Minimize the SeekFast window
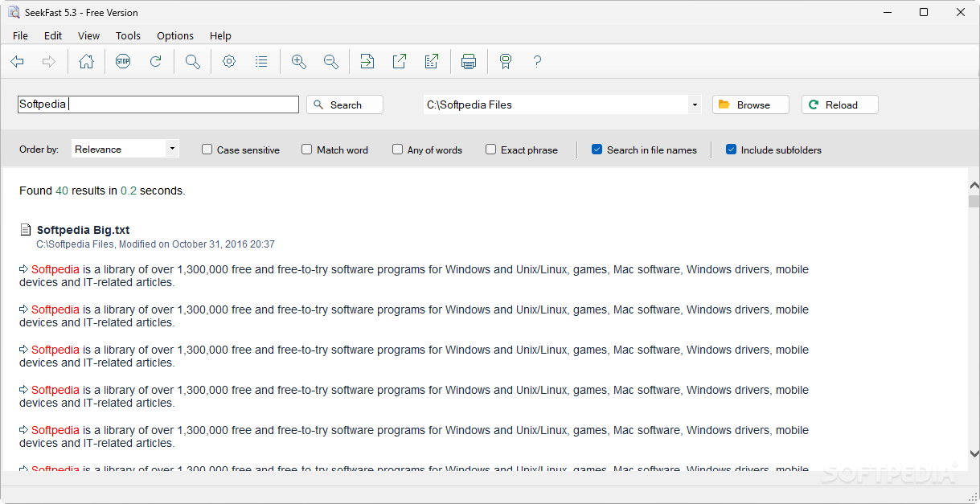 [888, 12]
